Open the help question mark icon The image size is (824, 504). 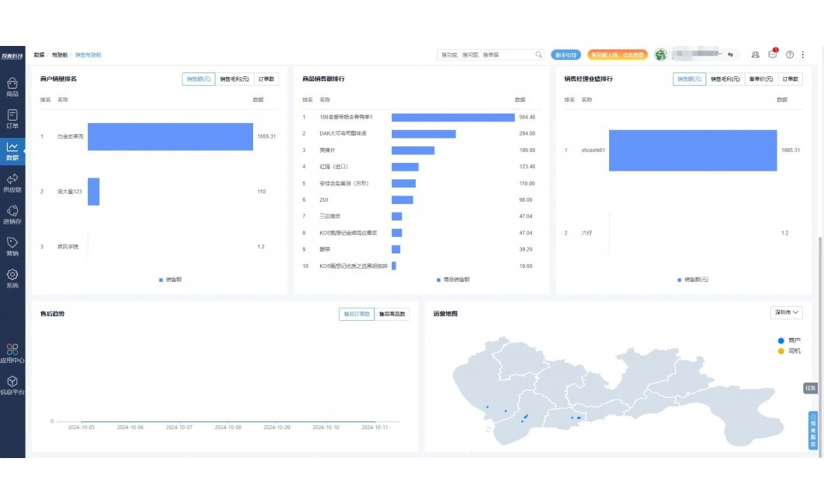tap(790, 55)
